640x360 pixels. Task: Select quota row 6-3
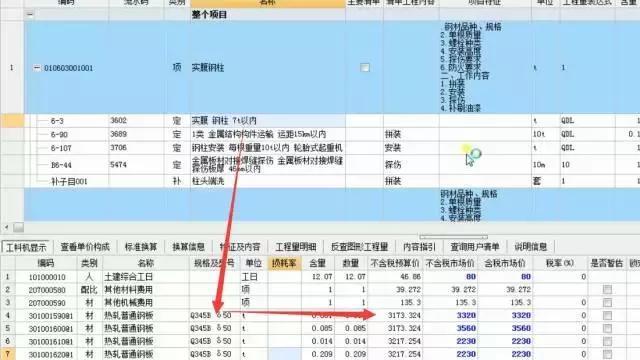(57, 121)
